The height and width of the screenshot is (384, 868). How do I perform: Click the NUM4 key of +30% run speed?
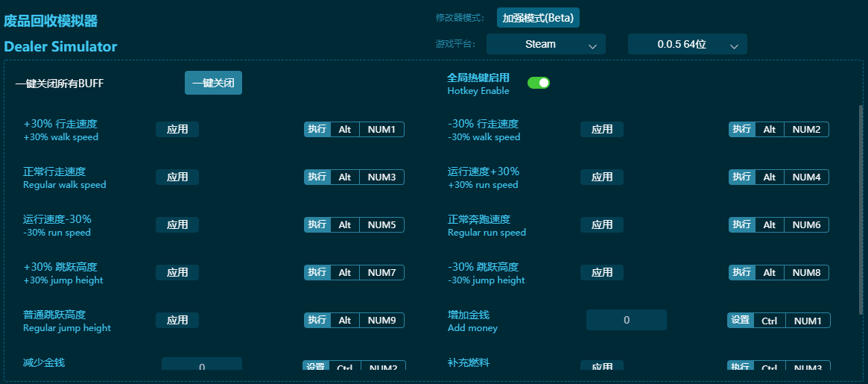tap(807, 177)
